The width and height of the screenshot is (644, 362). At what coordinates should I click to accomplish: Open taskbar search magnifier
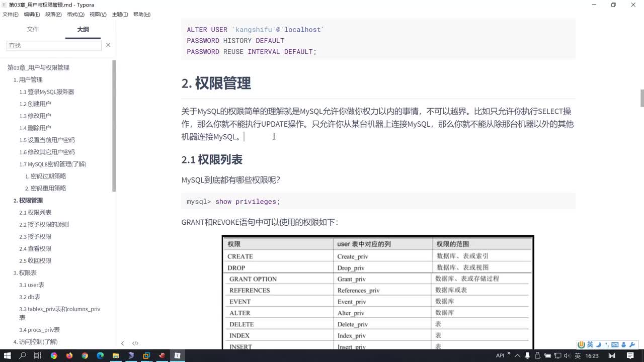pos(23,355)
